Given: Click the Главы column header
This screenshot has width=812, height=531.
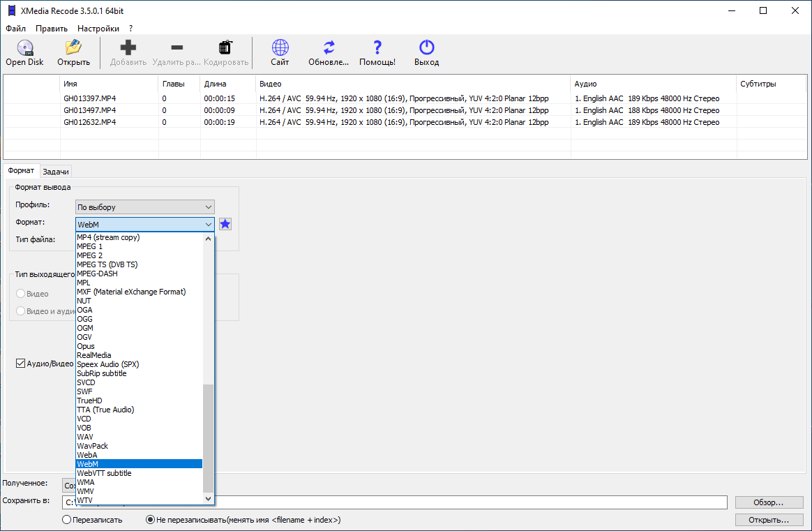Looking at the screenshot, I should tap(179, 84).
